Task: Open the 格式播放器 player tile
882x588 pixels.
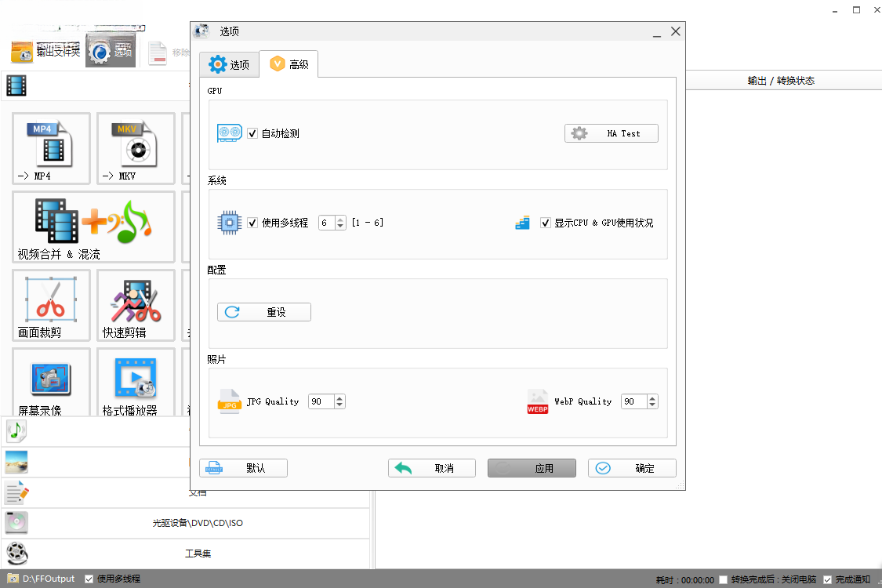Action: coord(136,382)
